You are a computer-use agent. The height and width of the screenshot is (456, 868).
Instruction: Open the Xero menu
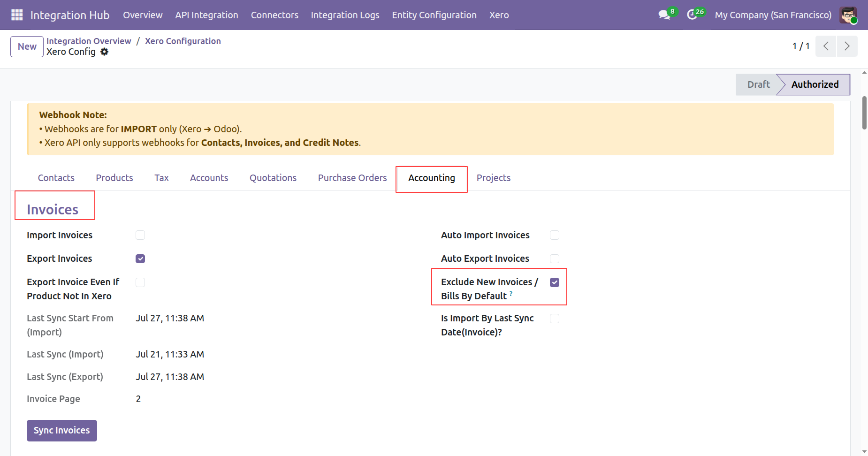(499, 15)
